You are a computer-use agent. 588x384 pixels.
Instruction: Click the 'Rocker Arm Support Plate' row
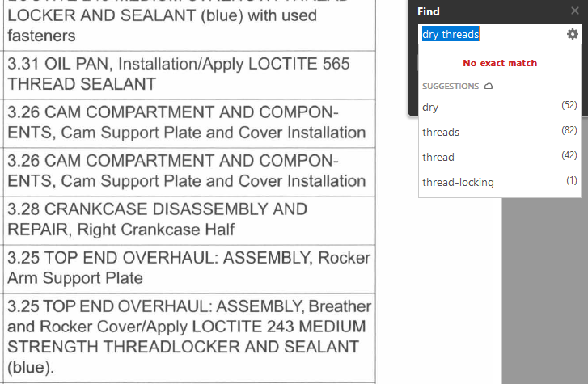[x=187, y=268]
